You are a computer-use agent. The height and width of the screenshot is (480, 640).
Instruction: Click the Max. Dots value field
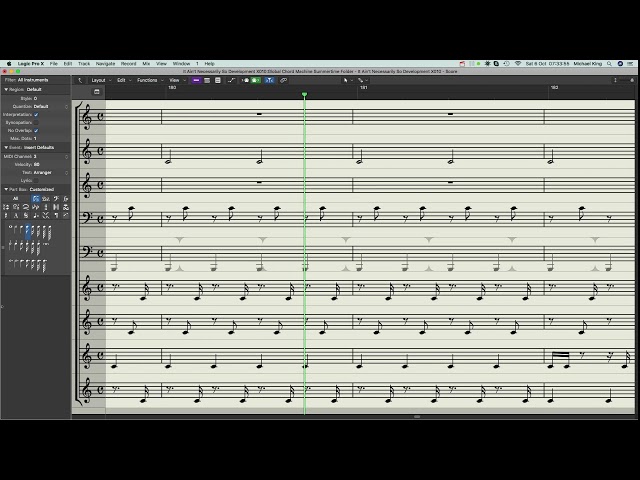point(35,138)
